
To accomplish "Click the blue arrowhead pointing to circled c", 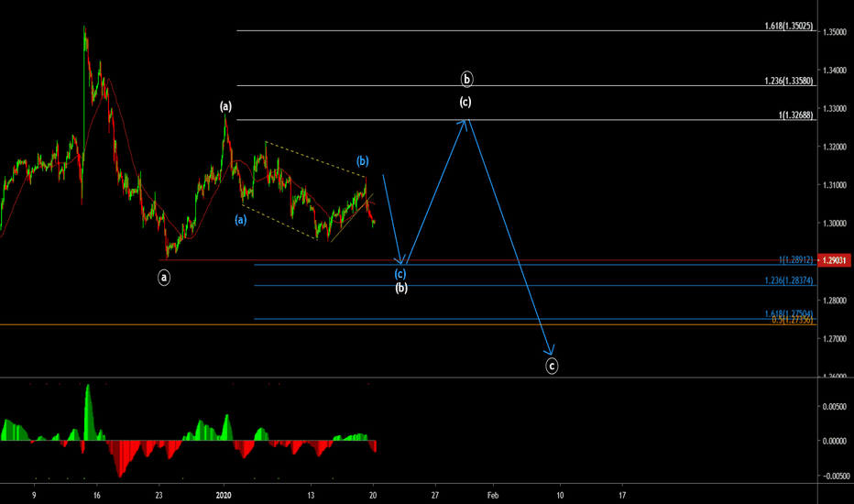I will point(552,351).
